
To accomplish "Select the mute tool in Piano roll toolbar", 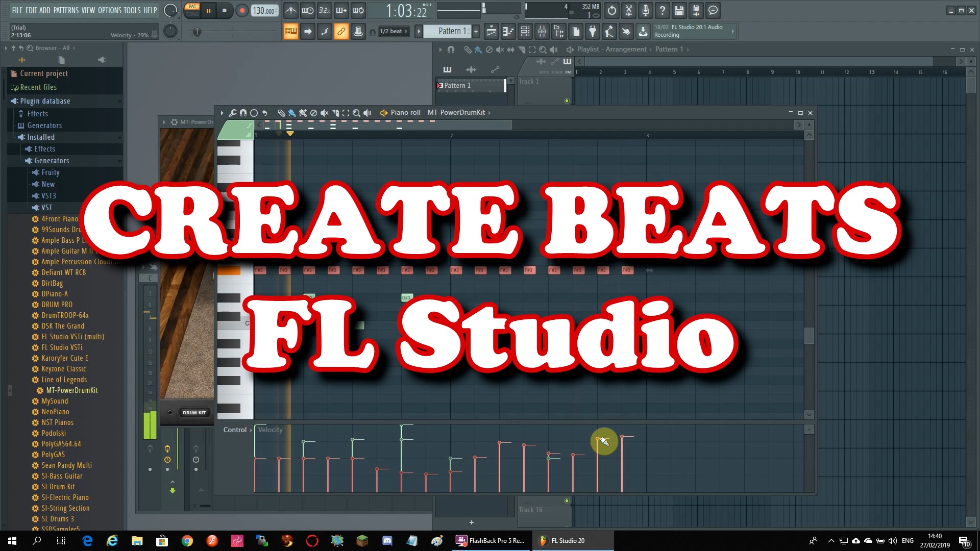I will (325, 113).
